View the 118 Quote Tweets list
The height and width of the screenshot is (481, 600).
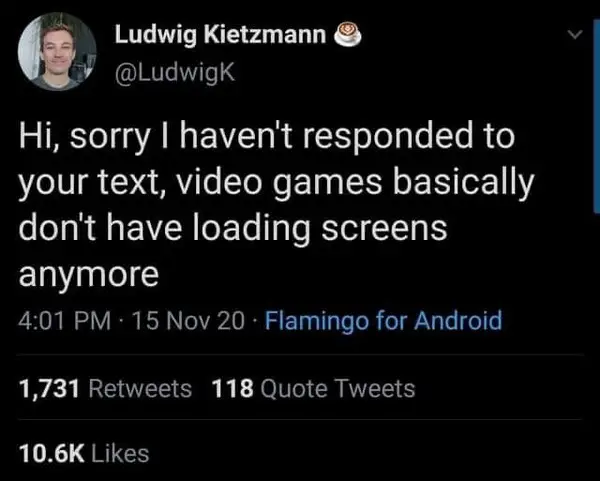[x=313, y=388]
